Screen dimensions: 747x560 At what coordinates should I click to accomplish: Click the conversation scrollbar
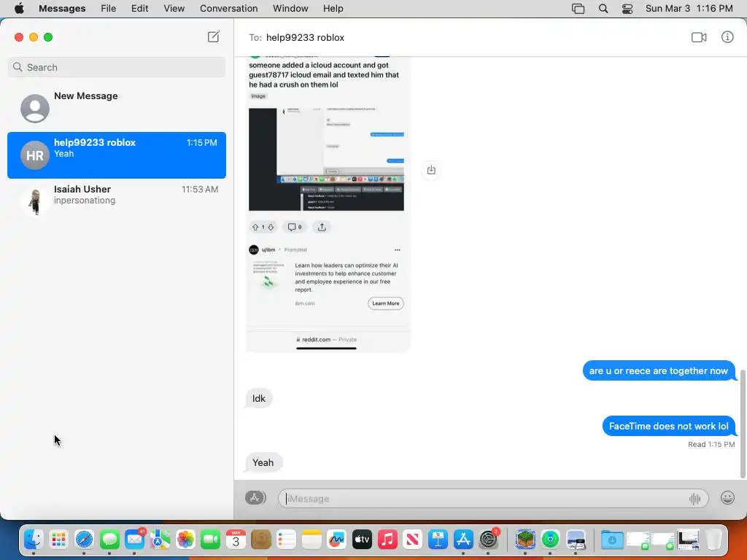pos(743,423)
